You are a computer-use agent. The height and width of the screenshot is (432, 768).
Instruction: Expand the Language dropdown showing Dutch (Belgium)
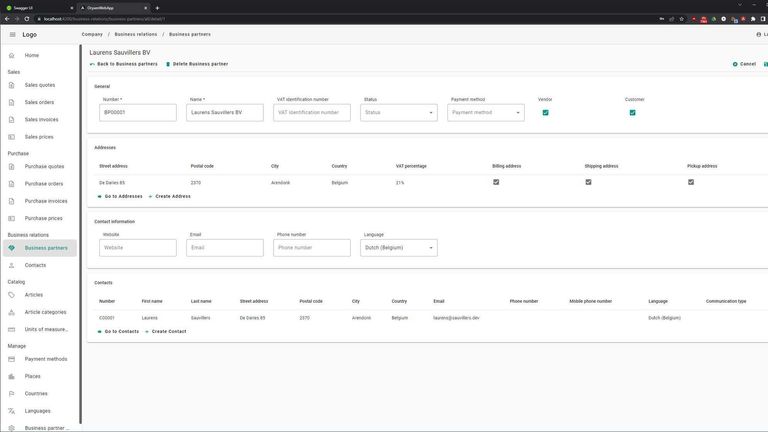(x=399, y=247)
